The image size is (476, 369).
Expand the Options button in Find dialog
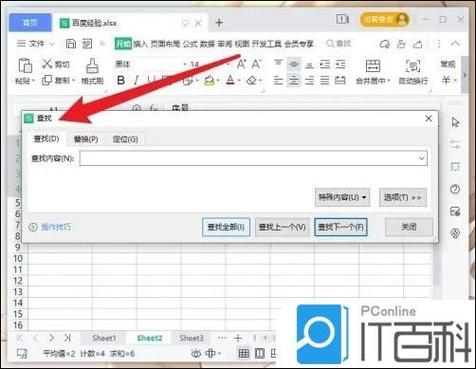point(403,197)
